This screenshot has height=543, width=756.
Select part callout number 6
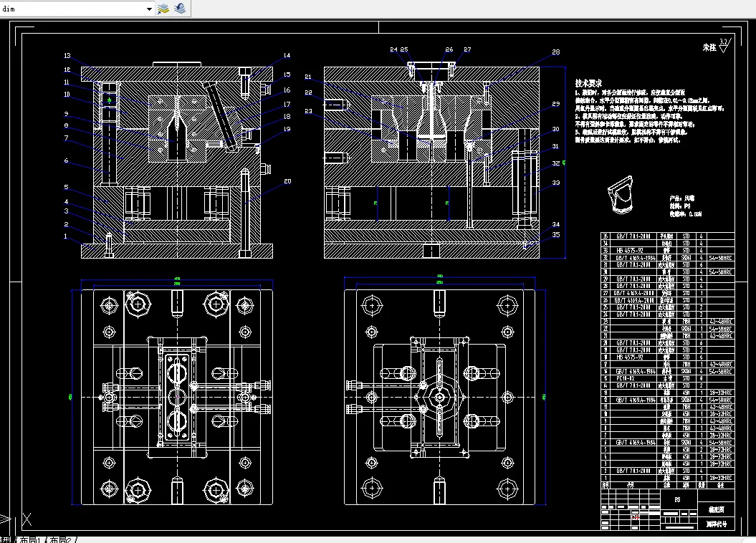click(x=66, y=160)
